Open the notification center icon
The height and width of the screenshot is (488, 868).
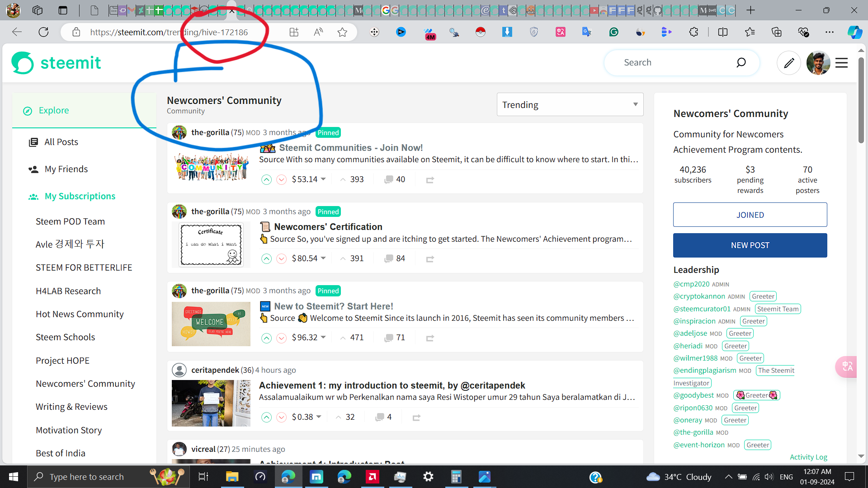[849, 477]
